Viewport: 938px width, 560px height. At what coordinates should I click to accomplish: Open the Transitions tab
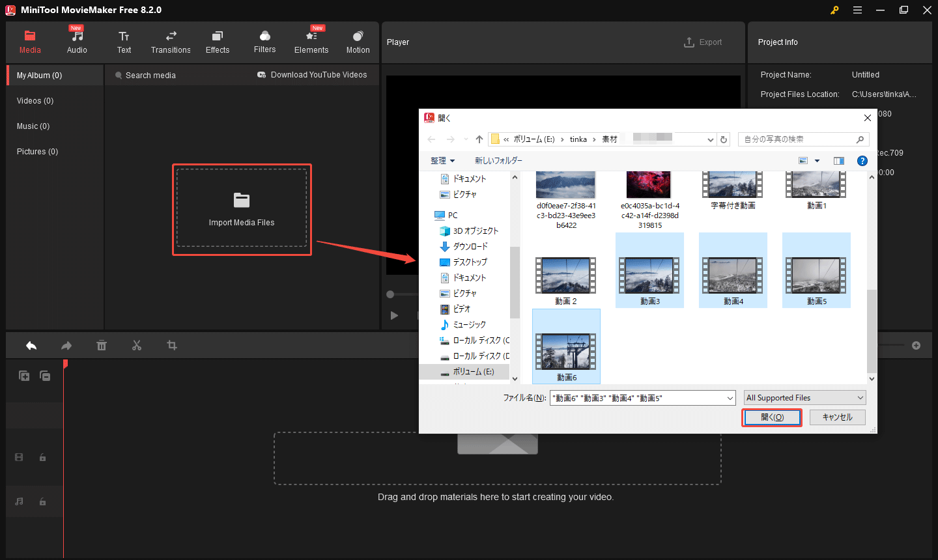tap(171, 42)
